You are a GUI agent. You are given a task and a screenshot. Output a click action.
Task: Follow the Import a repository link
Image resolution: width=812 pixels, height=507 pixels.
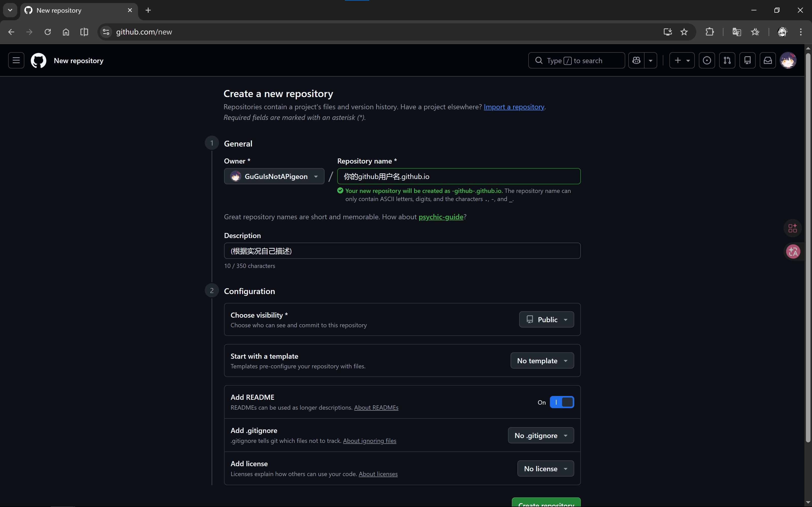coord(514,107)
